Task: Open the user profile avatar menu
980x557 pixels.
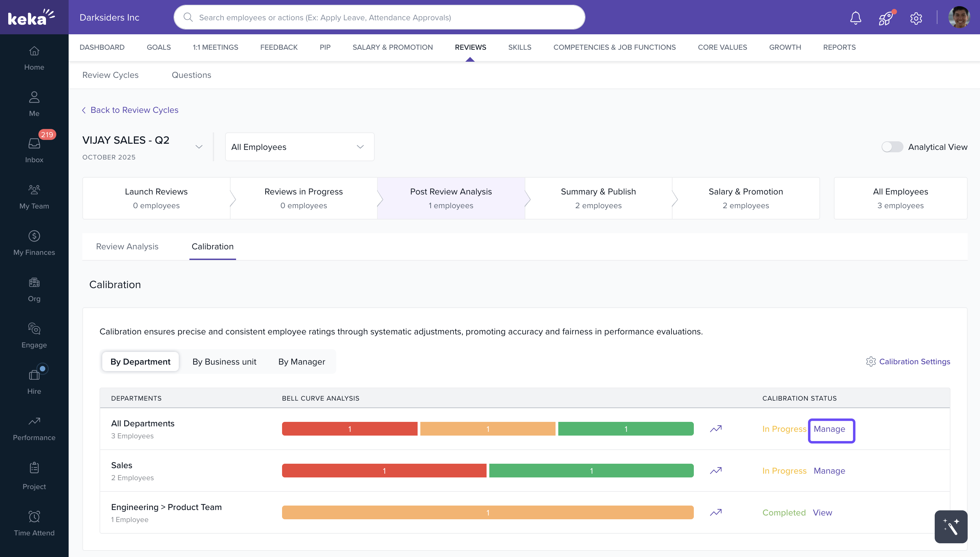Action: (959, 17)
